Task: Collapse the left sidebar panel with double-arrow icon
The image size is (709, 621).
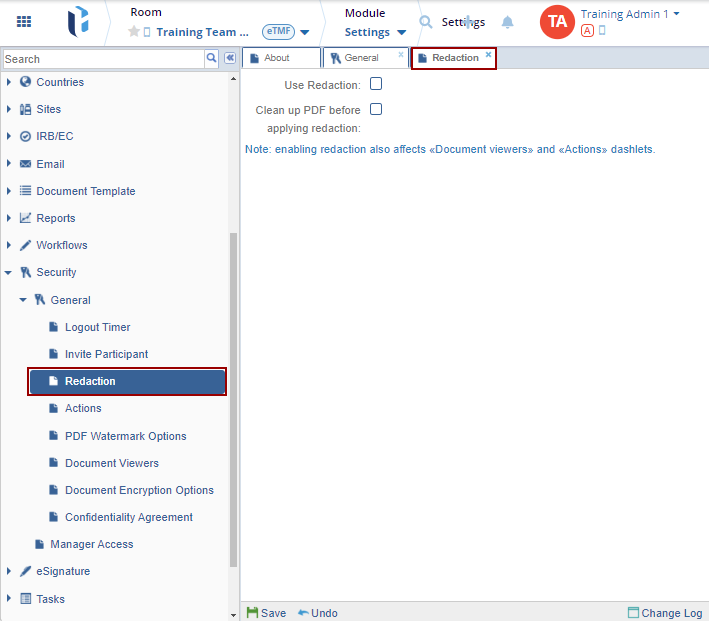Action: (x=229, y=59)
